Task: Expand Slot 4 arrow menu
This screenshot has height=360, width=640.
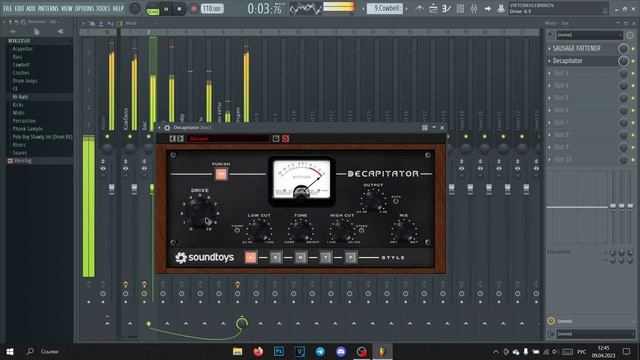Action: [549, 85]
